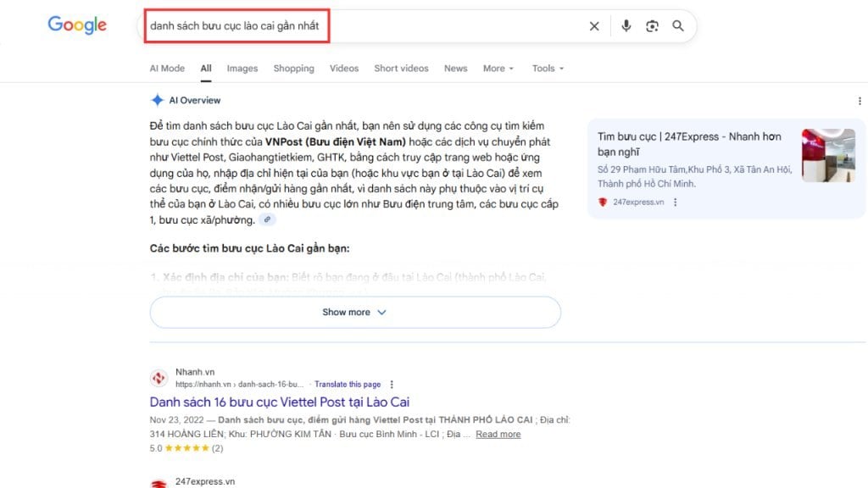
Task: Open the More search filters dropdown
Action: click(x=498, y=69)
